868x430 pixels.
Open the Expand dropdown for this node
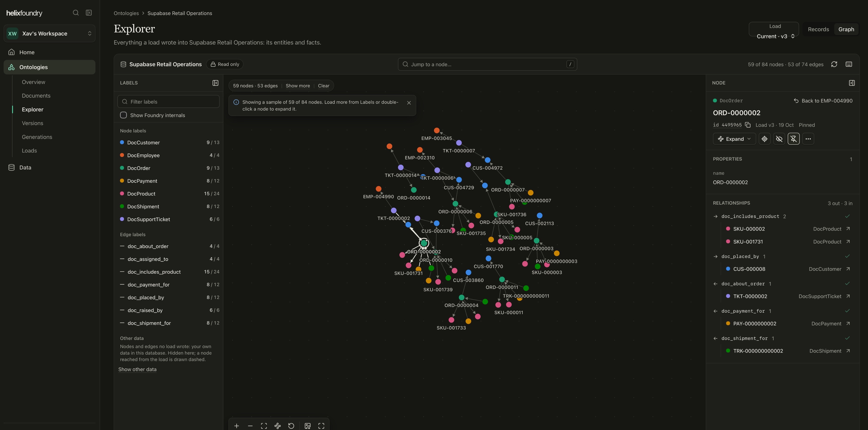(x=734, y=139)
